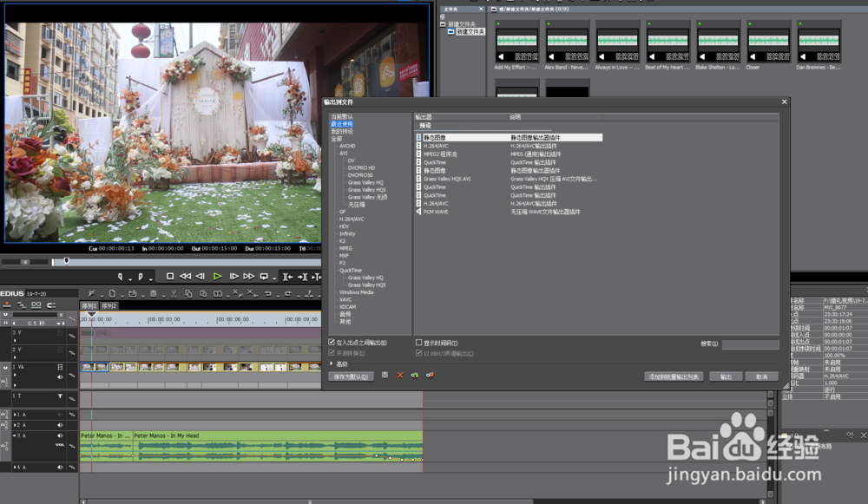Click the import preset icon in dialog
This screenshot has height=504, width=868.
pos(414,375)
